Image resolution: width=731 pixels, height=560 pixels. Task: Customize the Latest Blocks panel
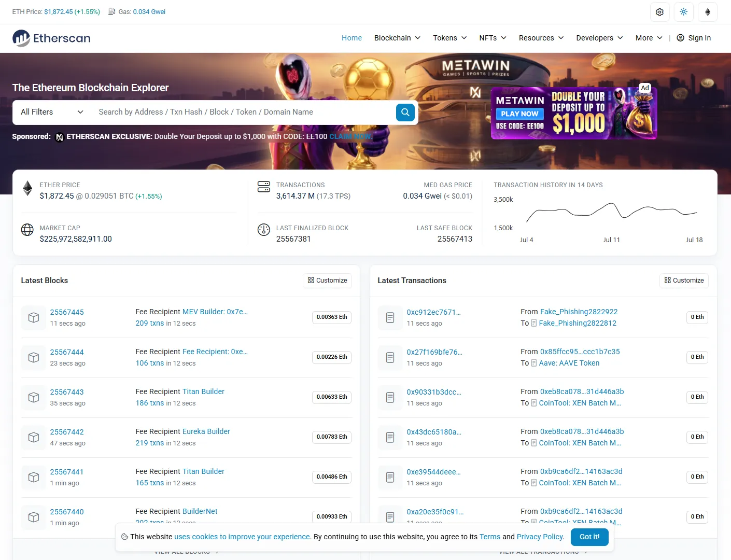[x=327, y=281]
